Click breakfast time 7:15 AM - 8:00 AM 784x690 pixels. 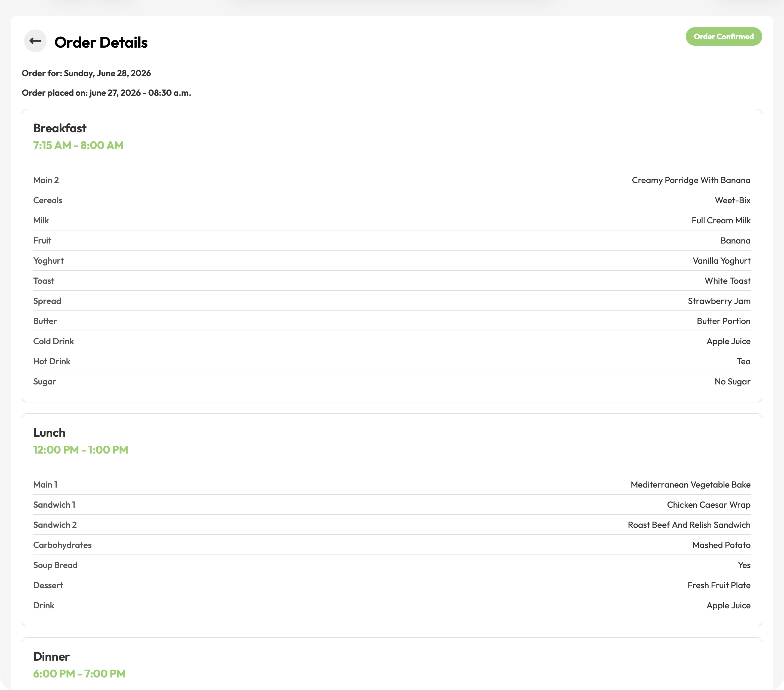(78, 145)
